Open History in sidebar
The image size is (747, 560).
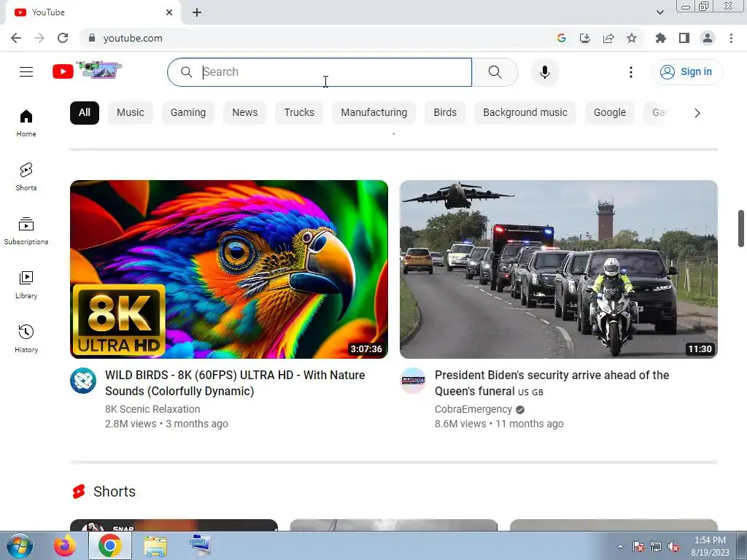click(26, 338)
